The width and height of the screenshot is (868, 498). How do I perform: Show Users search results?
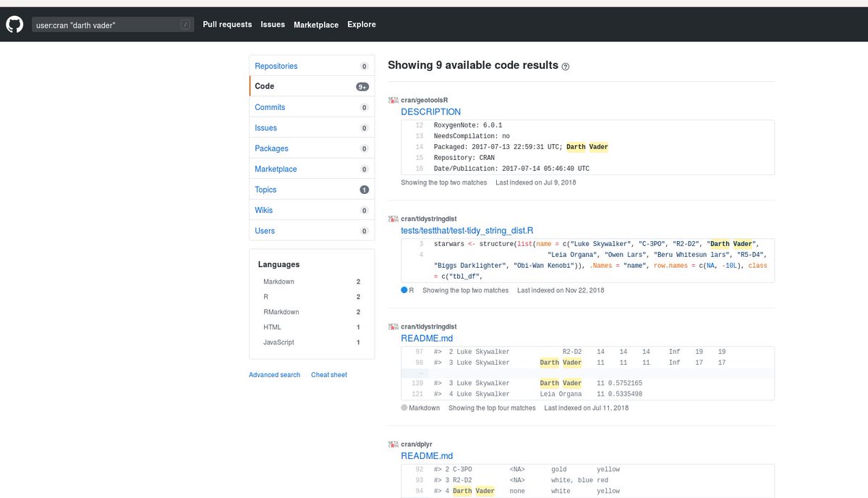click(312, 231)
